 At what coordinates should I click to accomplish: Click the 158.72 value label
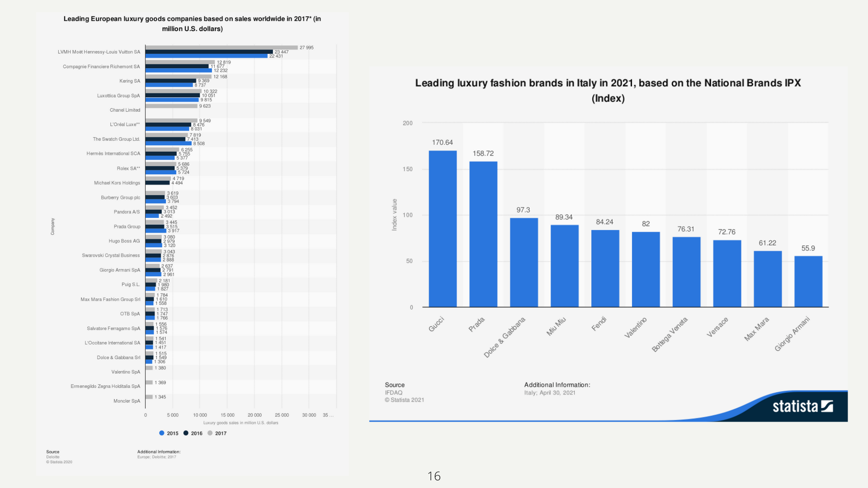click(483, 153)
